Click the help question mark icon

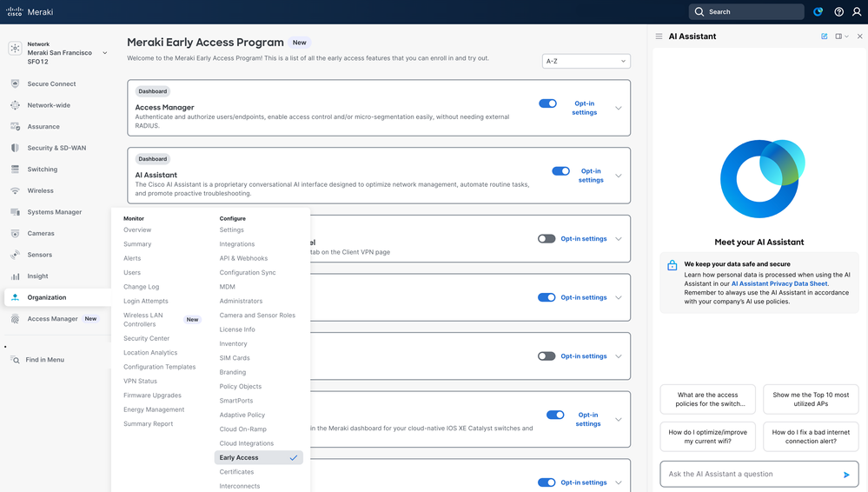pyautogui.click(x=838, y=12)
